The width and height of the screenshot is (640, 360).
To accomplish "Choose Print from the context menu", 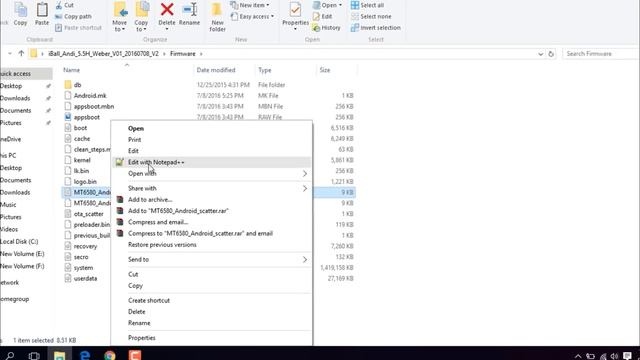I will coord(211,140).
